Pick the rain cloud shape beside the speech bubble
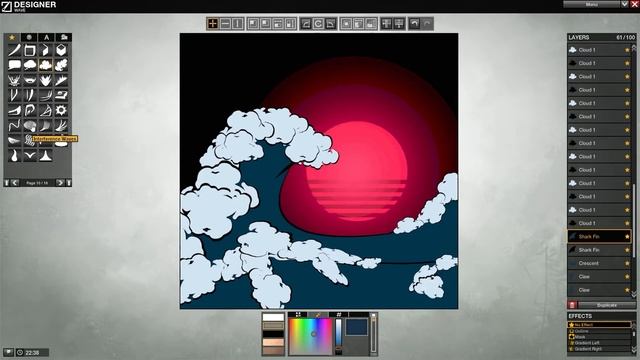This screenshot has width=640, height=360. (30, 65)
